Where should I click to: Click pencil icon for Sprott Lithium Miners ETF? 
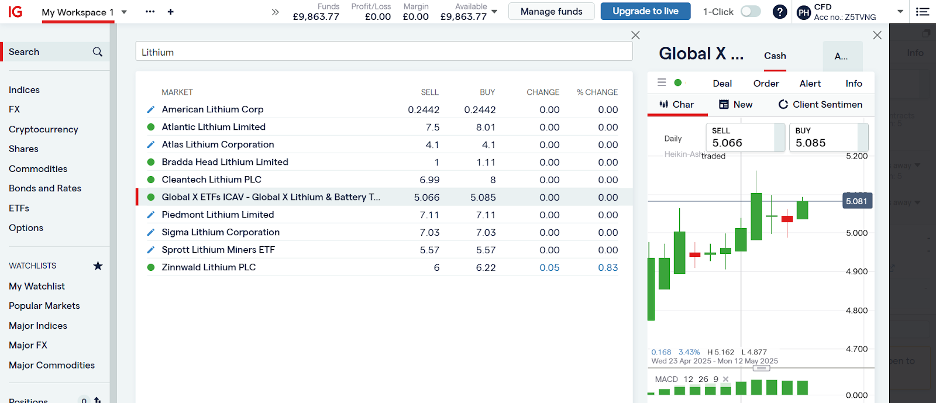pyautogui.click(x=150, y=250)
